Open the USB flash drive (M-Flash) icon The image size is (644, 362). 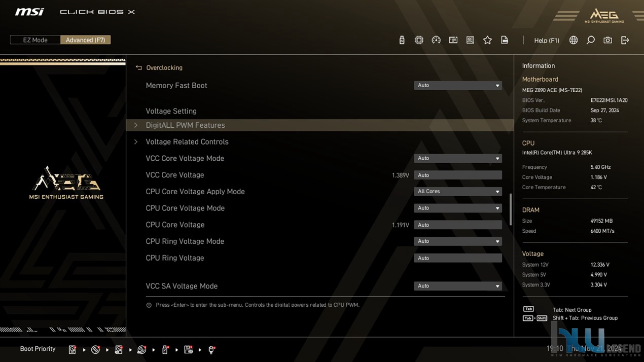402,40
